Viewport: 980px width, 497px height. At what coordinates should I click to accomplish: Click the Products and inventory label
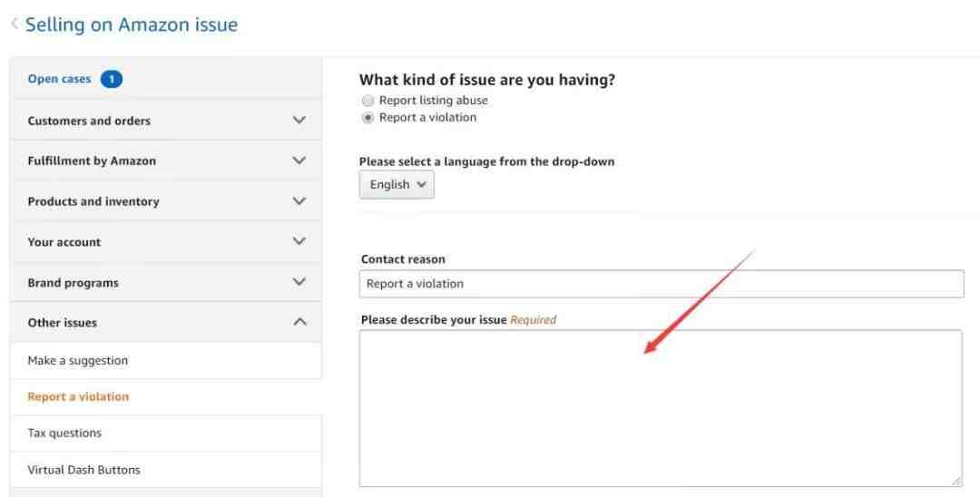click(93, 201)
